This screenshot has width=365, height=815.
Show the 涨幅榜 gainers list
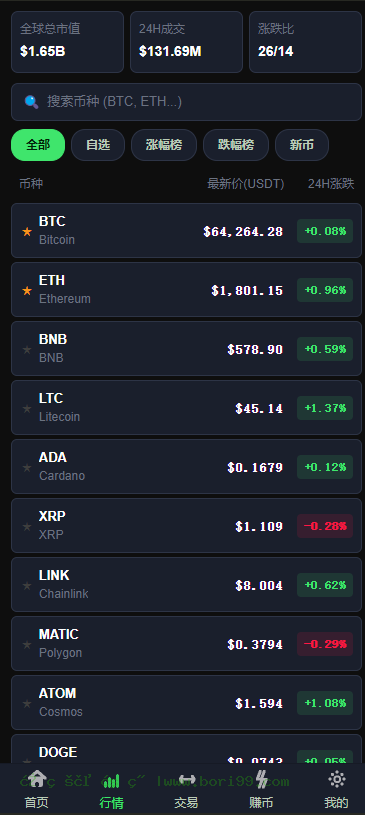pos(164,145)
